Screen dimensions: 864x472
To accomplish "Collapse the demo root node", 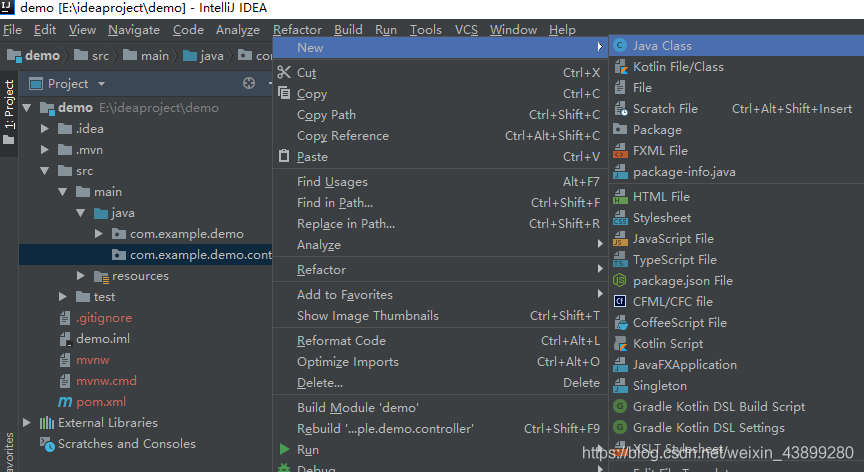I will pyautogui.click(x=27, y=108).
